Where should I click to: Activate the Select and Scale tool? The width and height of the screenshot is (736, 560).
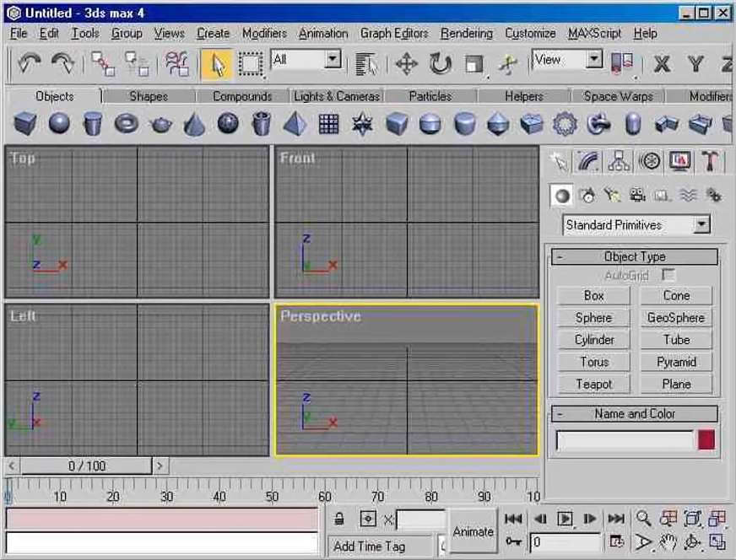pos(474,64)
